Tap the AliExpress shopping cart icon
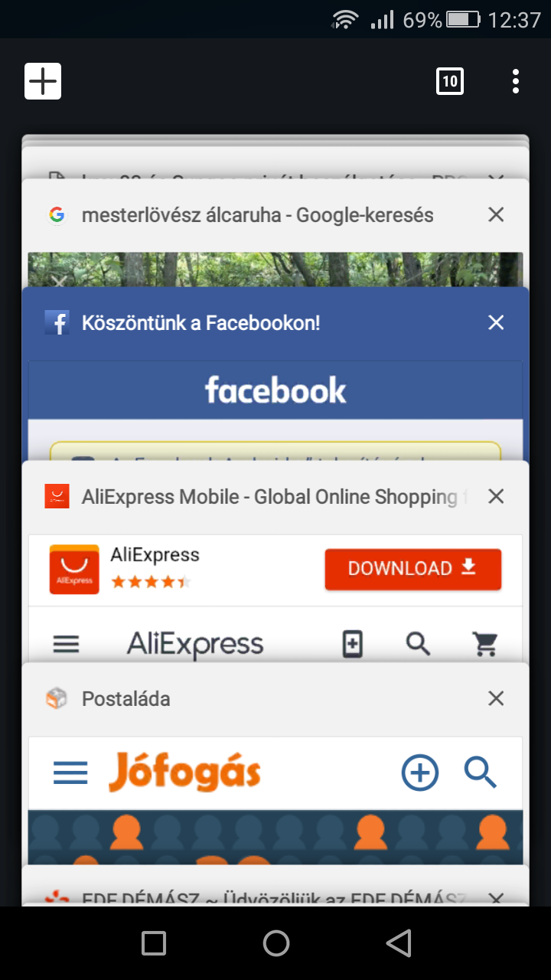Viewport: 551px width, 980px height. pos(486,644)
